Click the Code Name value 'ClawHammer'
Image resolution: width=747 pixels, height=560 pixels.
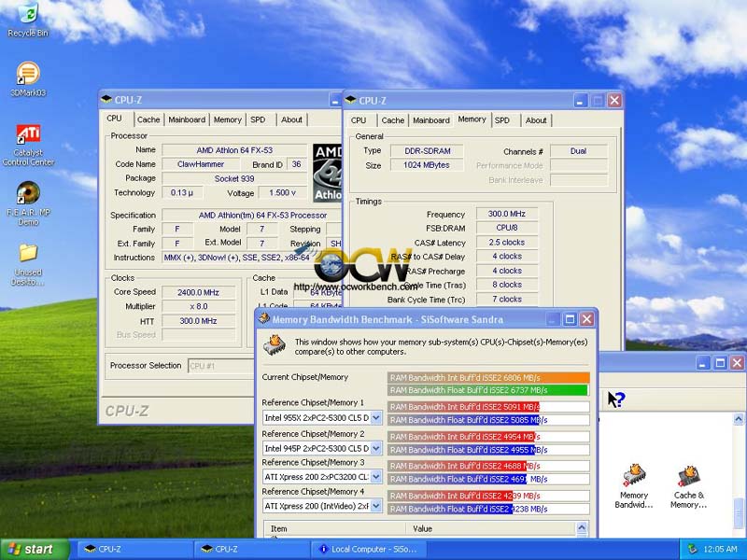201,164
